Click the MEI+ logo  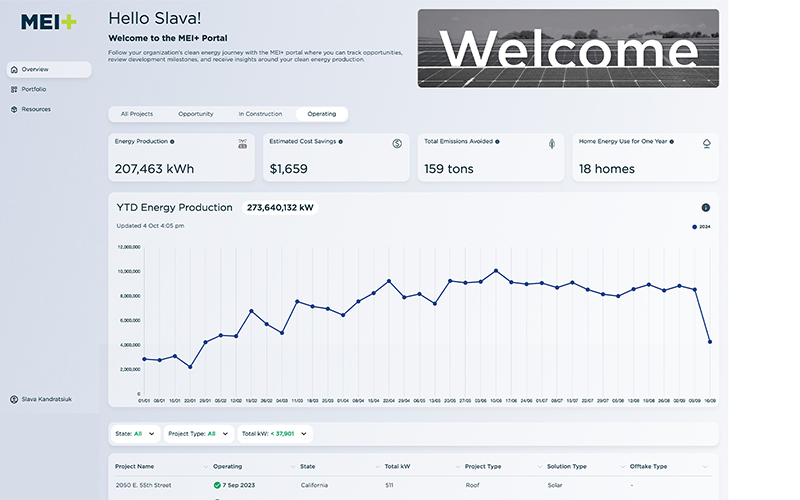click(48, 22)
